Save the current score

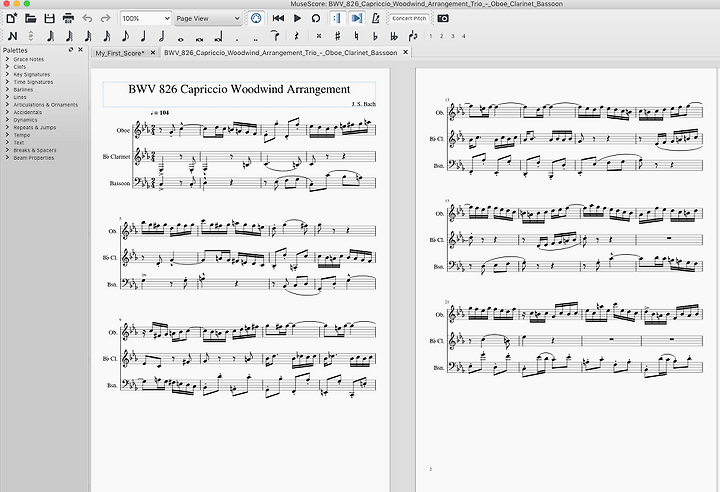pos(49,18)
